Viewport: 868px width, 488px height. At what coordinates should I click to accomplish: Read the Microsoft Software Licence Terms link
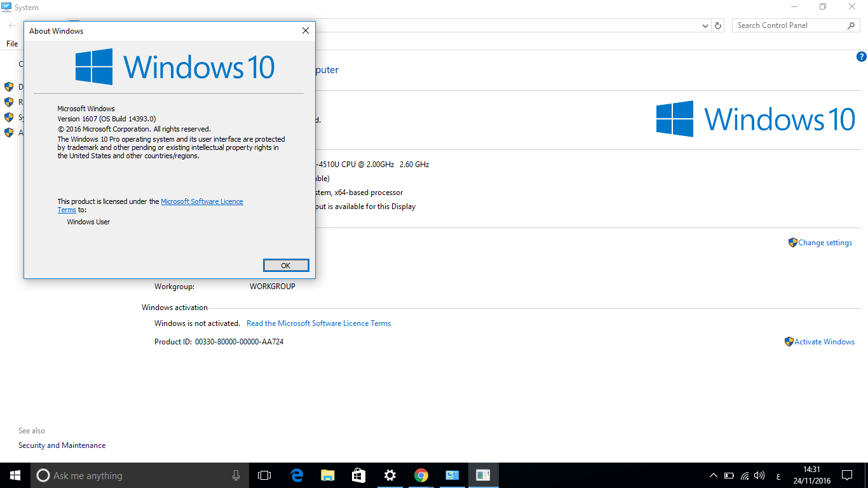[318, 323]
